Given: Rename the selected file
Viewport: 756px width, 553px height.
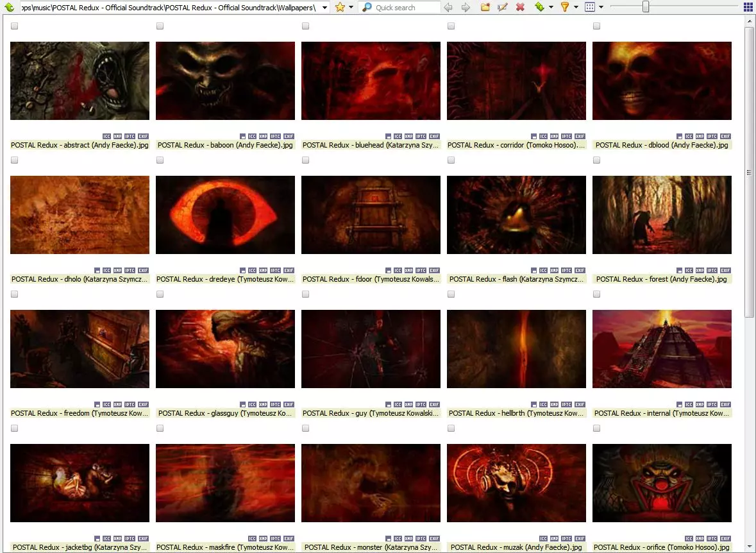Looking at the screenshot, I should (x=502, y=7).
